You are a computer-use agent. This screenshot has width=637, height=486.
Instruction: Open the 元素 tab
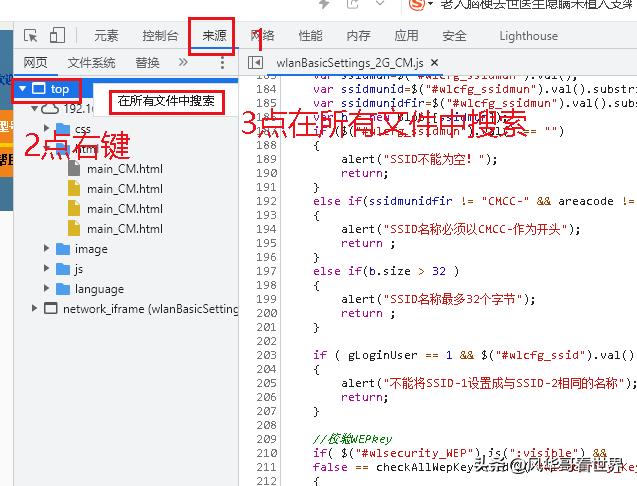click(106, 36)
